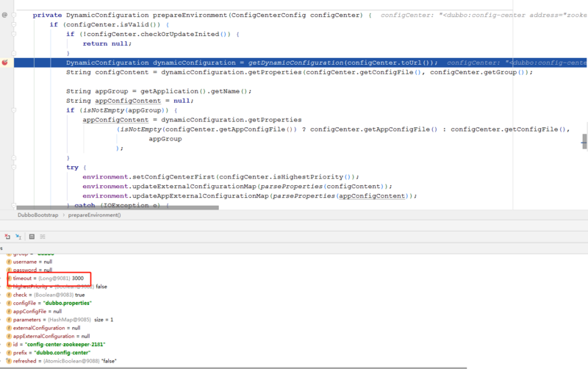This screenshot has height=369, width=588.
Task: Click the Drop Frame debugger toolbar icon
Action: (x=7, y=236)
